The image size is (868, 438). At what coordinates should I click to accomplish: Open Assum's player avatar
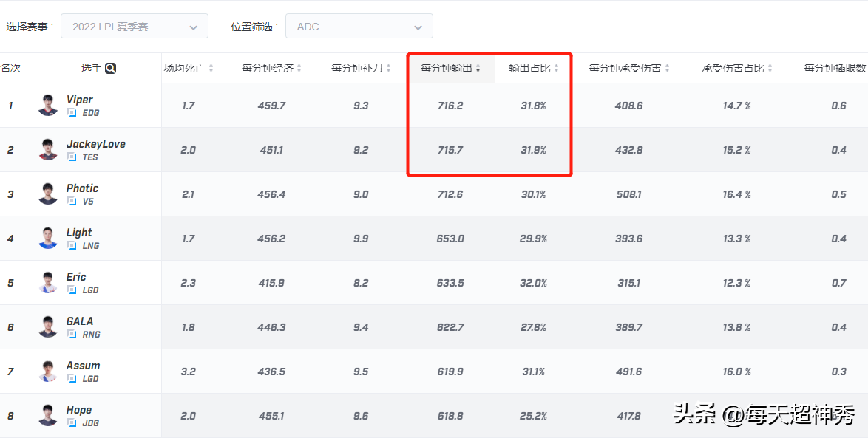48,371
